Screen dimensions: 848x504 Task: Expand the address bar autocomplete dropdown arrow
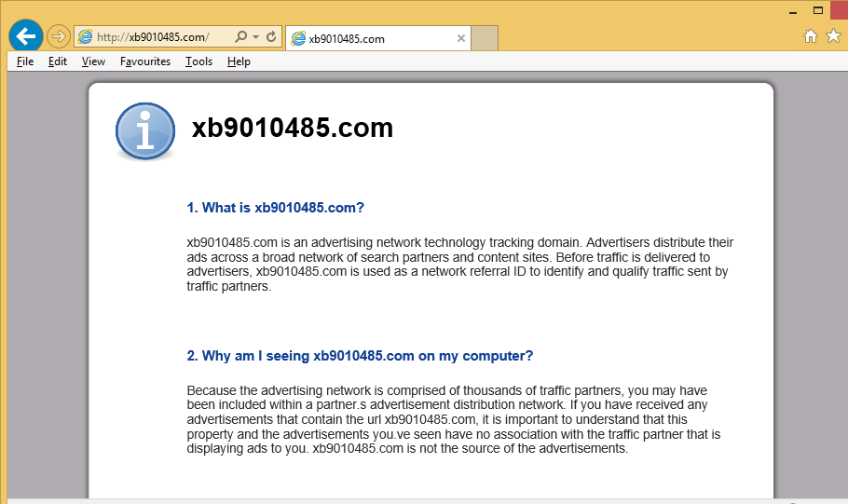tap(254, 37)
